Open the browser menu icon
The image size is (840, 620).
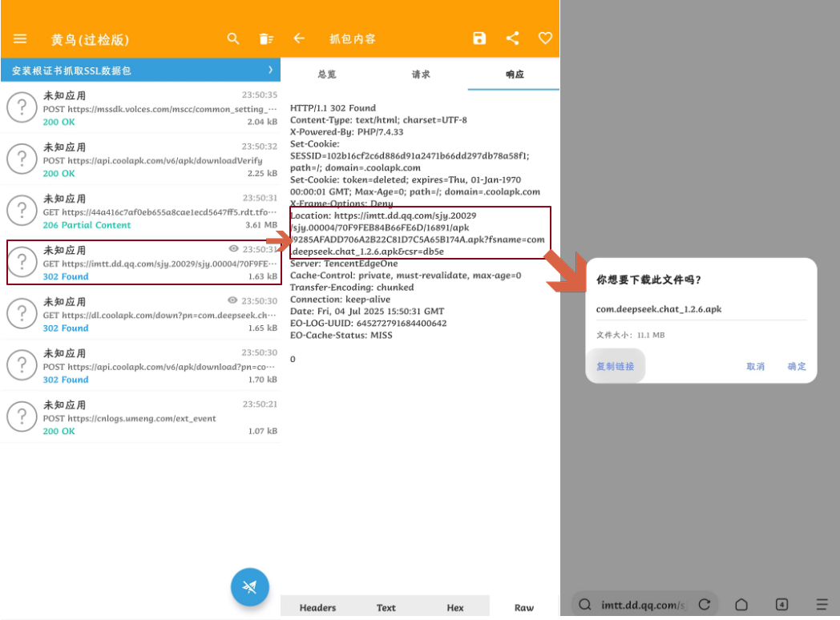point(822,605)
